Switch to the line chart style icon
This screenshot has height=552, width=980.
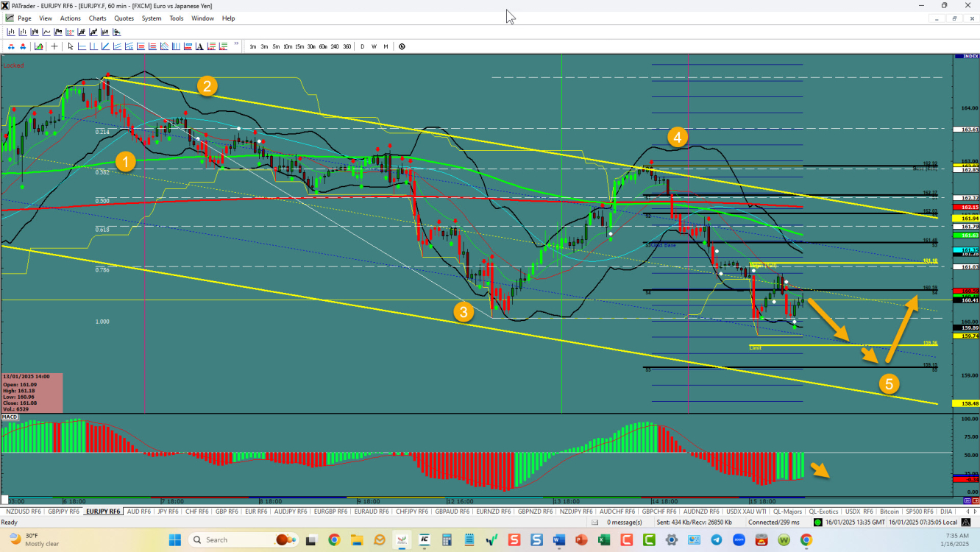[46, 32]
